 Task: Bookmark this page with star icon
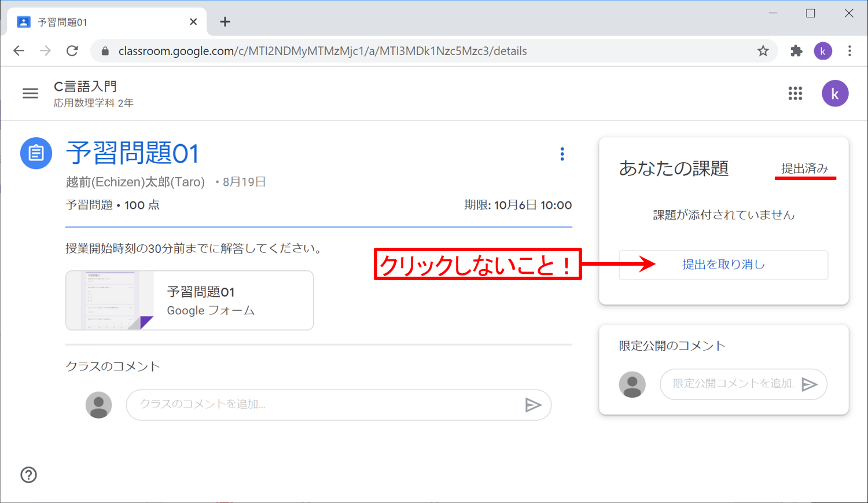pyautogui.click(x=763, y=51)
